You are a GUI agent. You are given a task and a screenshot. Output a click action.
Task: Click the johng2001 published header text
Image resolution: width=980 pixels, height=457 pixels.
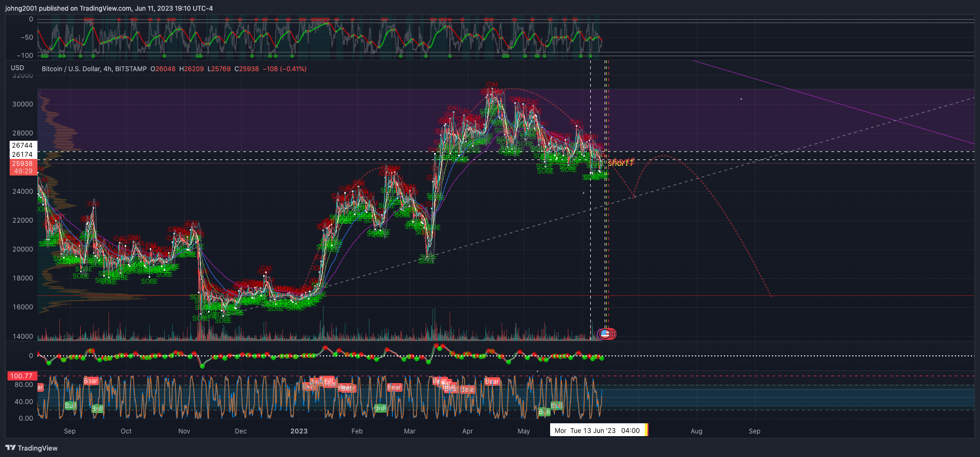pyautogui.click(x=109, y=8)
